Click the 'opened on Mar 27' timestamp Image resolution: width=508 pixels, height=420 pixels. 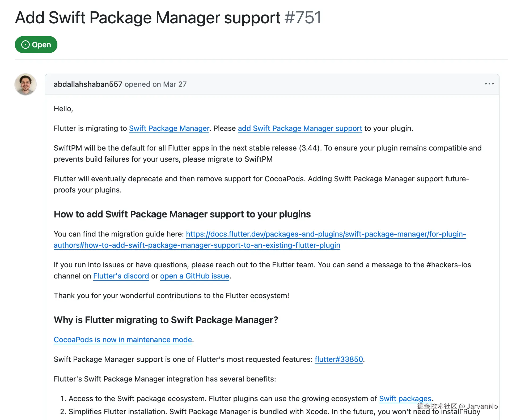156,84
